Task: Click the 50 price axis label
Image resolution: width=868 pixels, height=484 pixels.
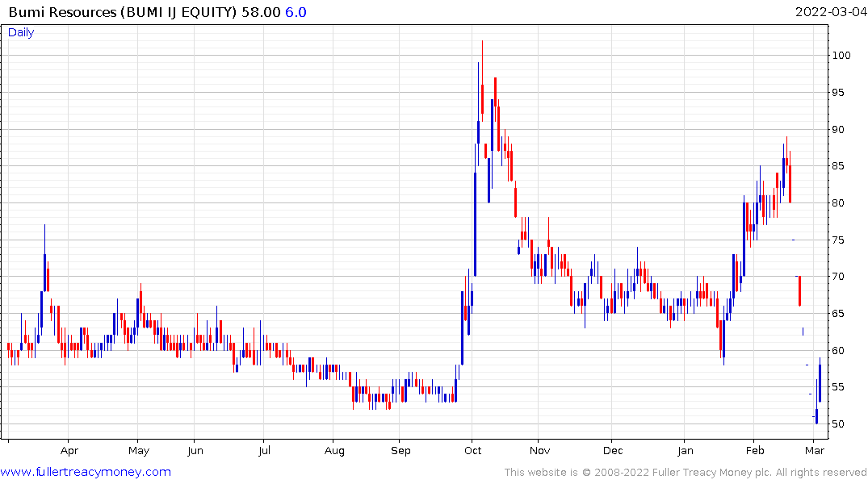Action: tap(840, 424)
